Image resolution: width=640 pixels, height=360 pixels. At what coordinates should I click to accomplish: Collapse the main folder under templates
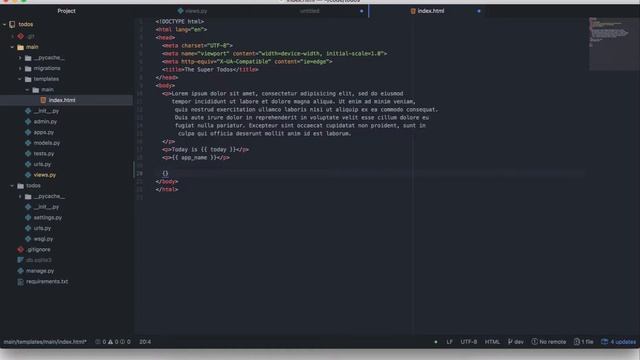click(x=27, y=90)
